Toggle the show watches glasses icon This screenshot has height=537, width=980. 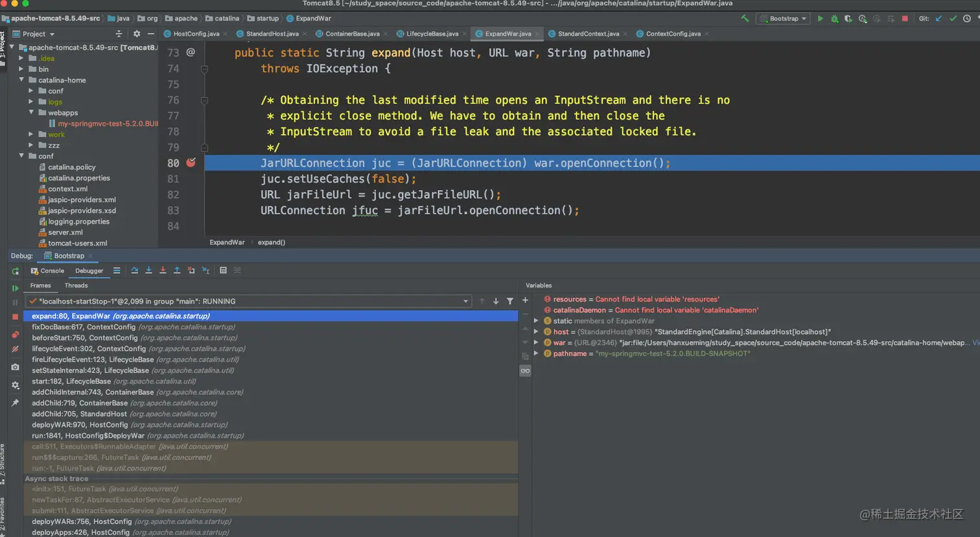coord(525,371)
